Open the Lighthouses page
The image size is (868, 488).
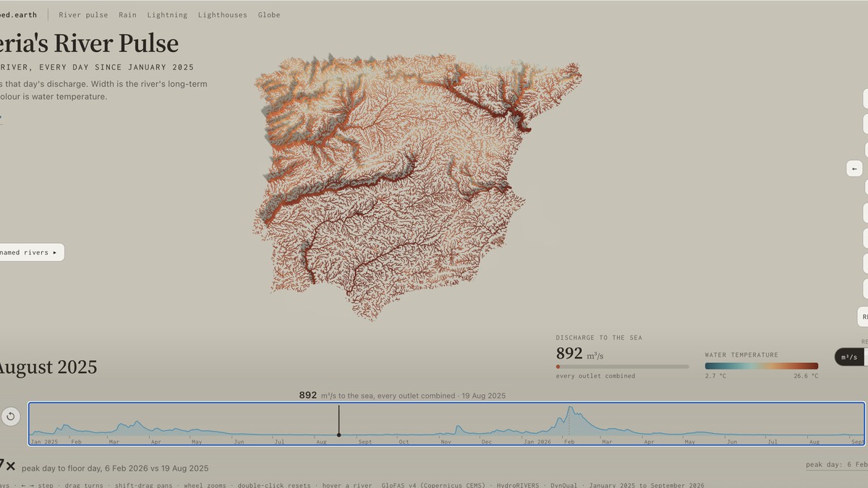[222, 14]
